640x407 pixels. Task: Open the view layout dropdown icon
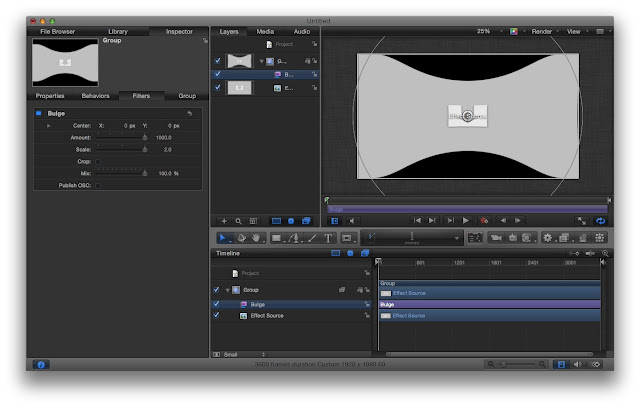(603, 31)
